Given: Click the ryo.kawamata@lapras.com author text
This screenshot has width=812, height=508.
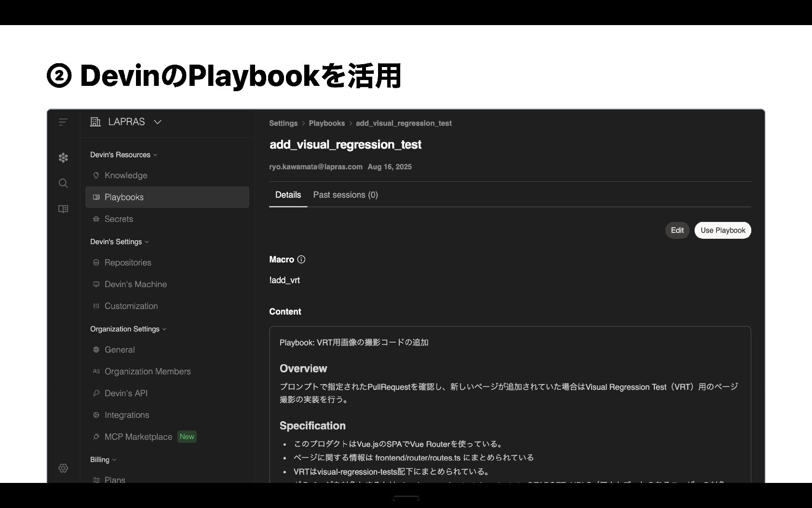Looking at the screenshot, I should (316, 167).
